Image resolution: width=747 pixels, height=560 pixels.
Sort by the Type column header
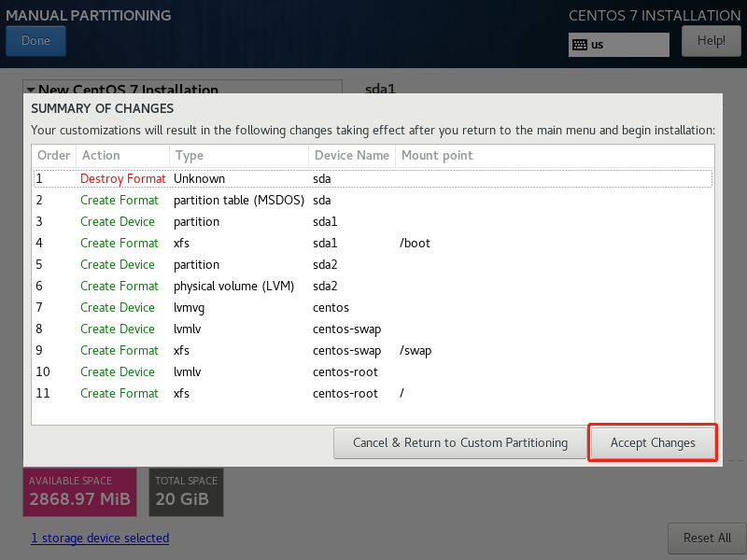pyautogui.click(x=239, y=156)
